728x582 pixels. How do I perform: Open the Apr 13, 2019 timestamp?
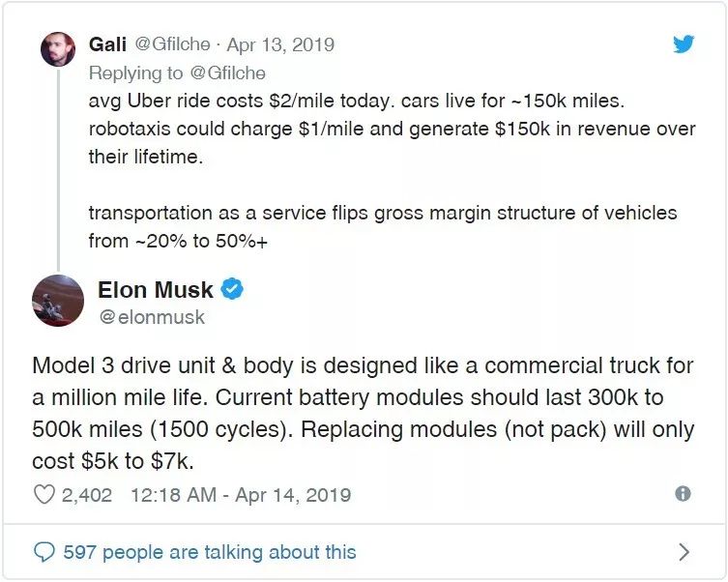[280, 45]
